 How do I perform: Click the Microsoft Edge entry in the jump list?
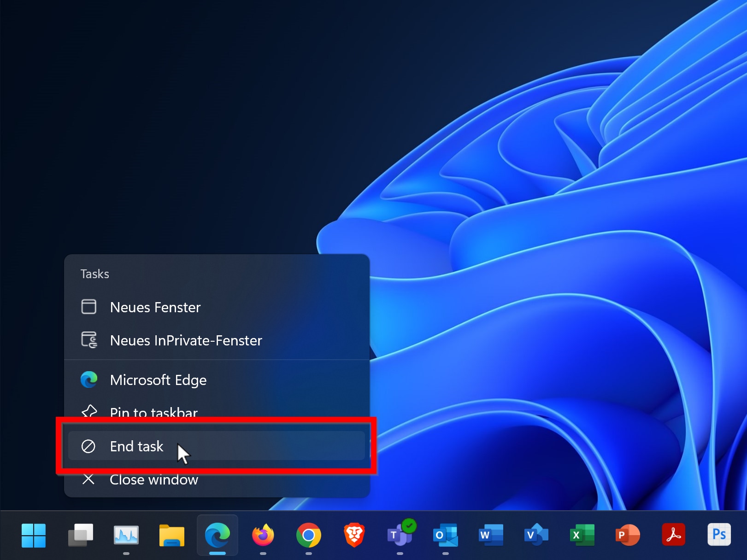(158, 380)
